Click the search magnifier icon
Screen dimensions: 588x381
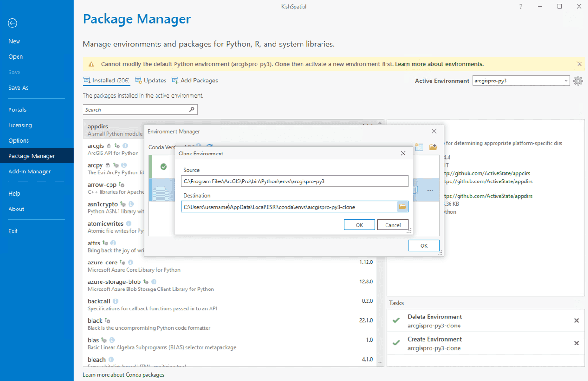coord(192,109)
